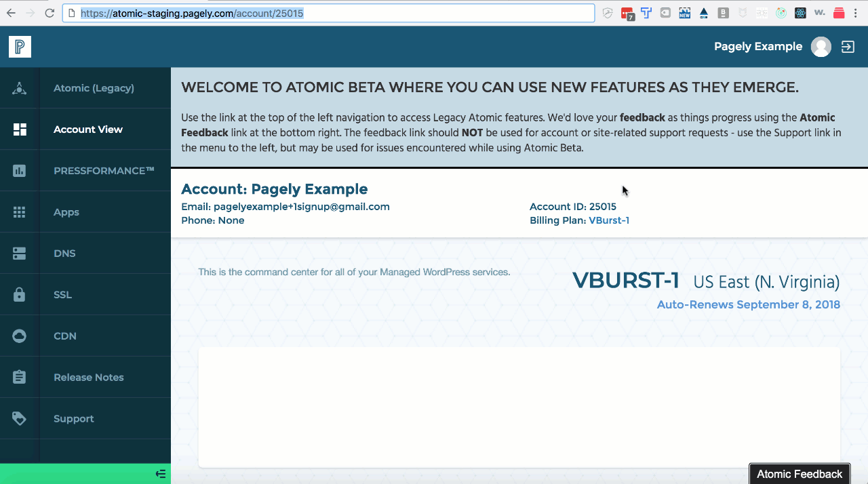This screenshot has height=484, width=868.
Task: Click the gray B extension icon
Action: 724,13
